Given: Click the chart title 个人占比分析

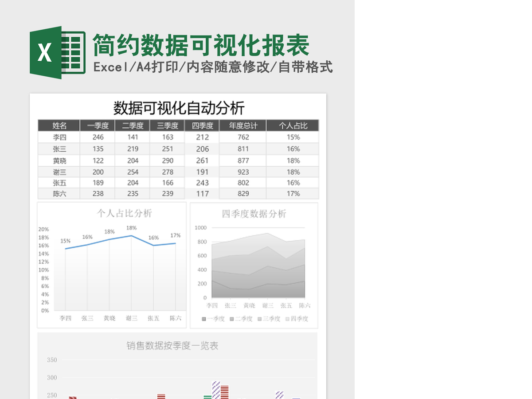Looking at the screenshot, I should tap(125, 213).
